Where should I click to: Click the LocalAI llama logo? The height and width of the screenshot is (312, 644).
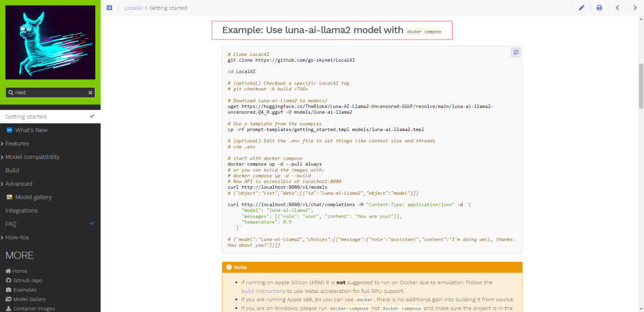(x=50, y=42)
